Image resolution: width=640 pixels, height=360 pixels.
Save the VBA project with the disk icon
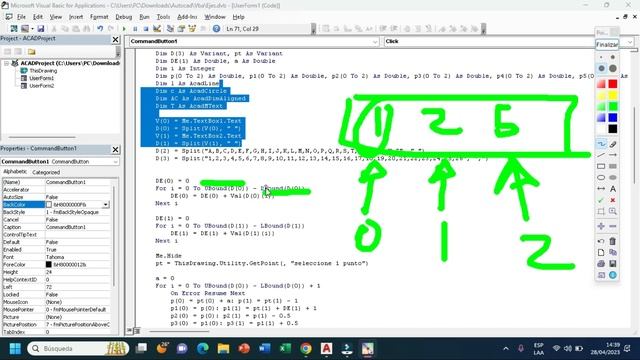click(x=40, y=29)
